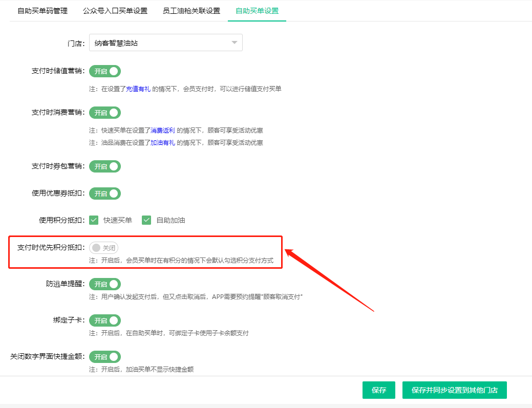
Task: Uncheck the 快速买单 checkbox
Action: (x=94, y=220)
